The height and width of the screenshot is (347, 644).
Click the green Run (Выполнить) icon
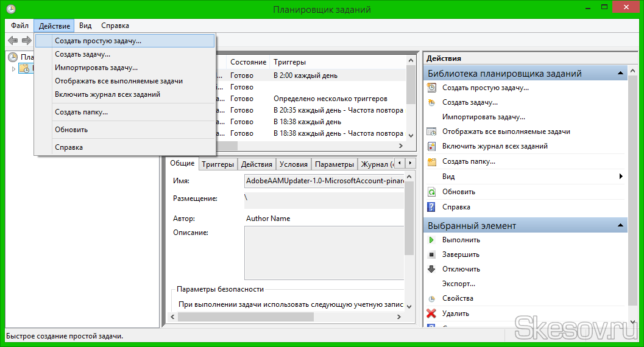pyautogui.click(x=431, y=240)
